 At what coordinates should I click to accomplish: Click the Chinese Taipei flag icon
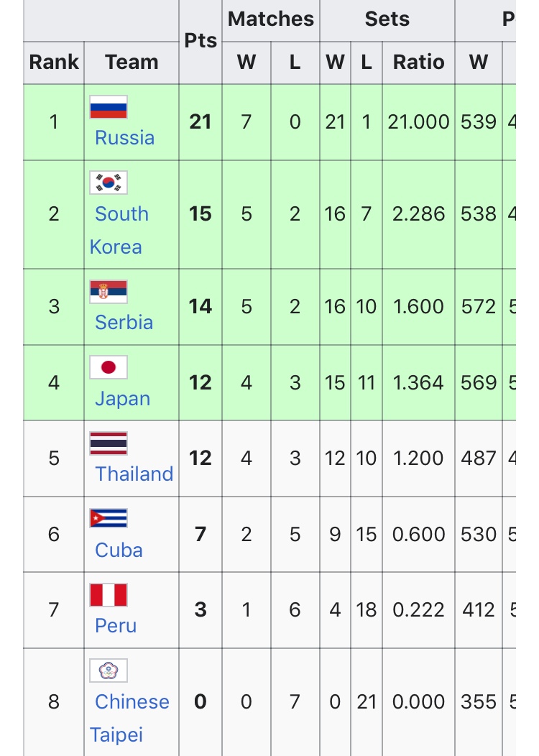tap(109, 670)
